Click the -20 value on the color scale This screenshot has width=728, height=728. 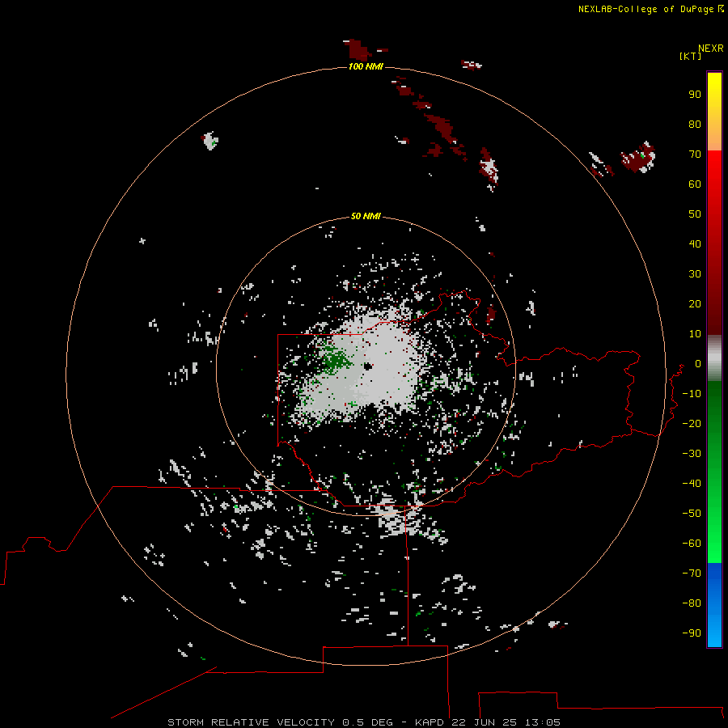692,423
